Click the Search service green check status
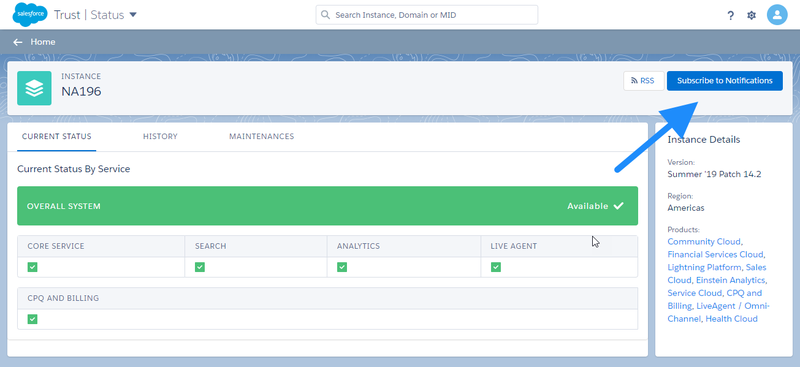800x367 pixels. pyautogui.click(x=200, y=267)
